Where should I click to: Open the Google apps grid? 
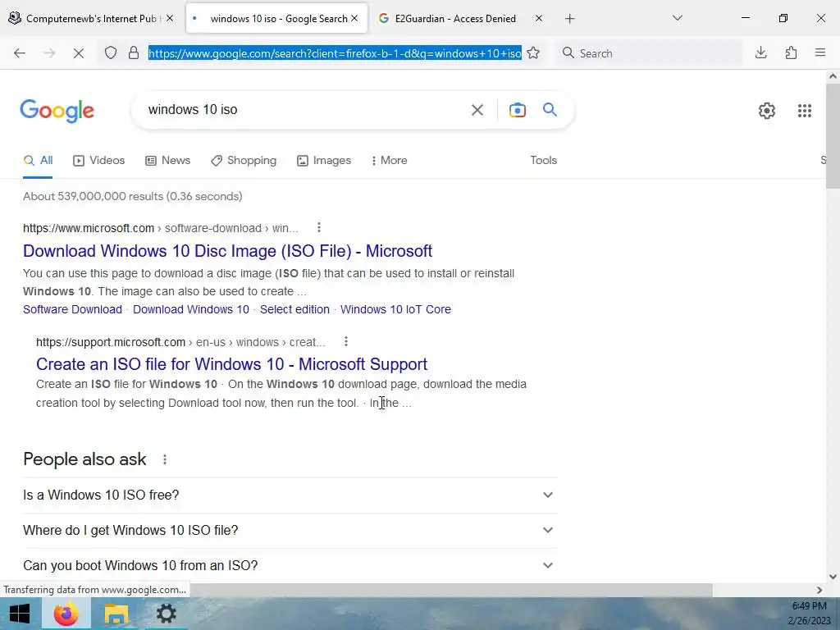[x=804, y=111]
